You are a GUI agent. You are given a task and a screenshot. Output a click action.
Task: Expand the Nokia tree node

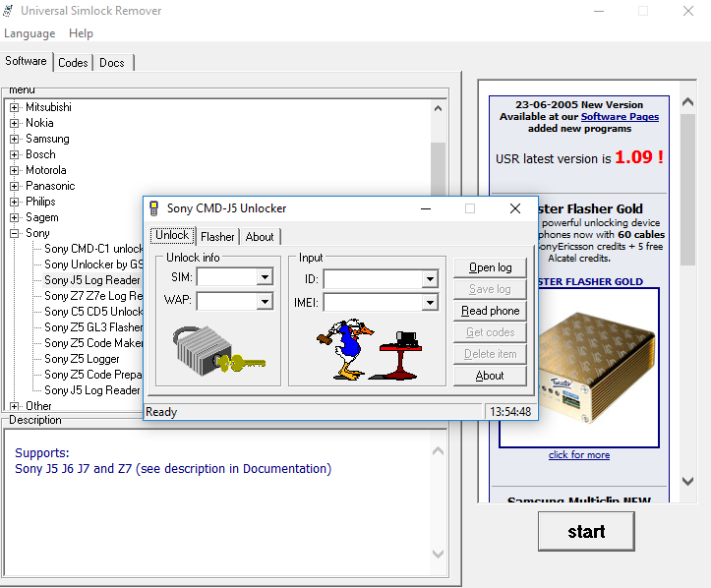15,123
